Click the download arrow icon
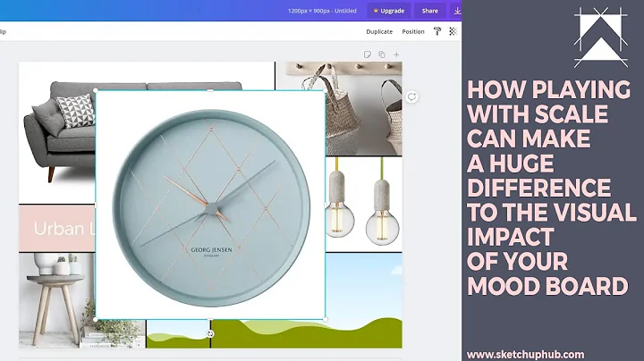644x361 pixels. pos(457,11)
